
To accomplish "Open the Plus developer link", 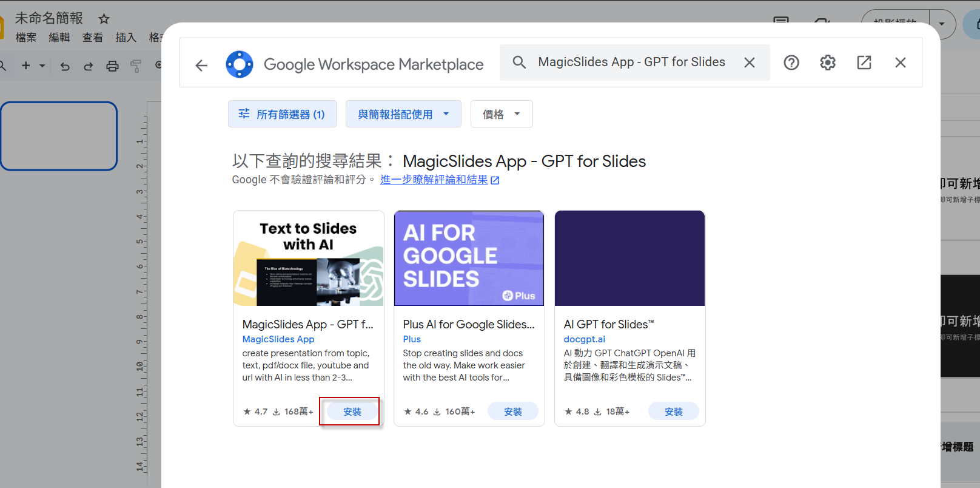I will coord(412,339).
